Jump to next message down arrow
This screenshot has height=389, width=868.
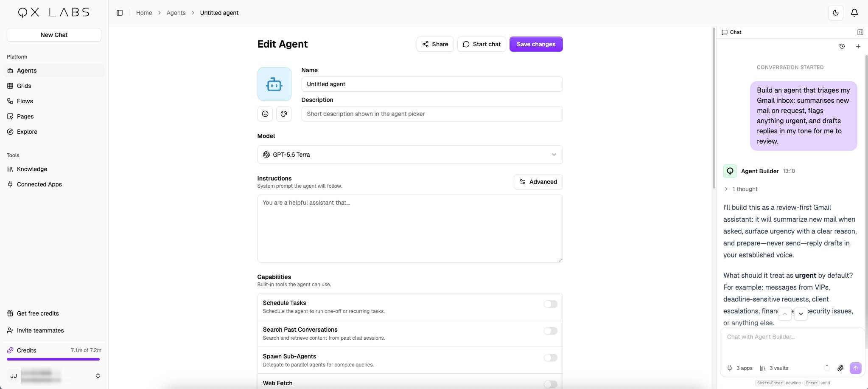click(x=801, y=314)
